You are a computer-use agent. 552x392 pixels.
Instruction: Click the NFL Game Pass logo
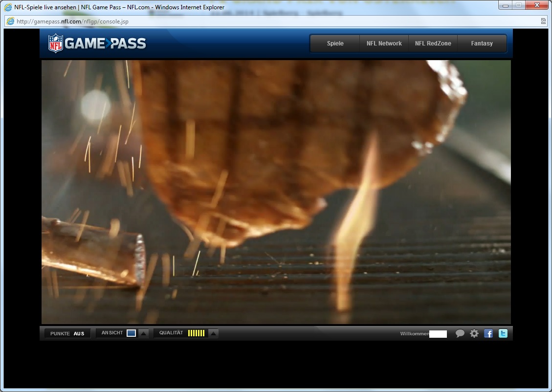click(97, 44)
